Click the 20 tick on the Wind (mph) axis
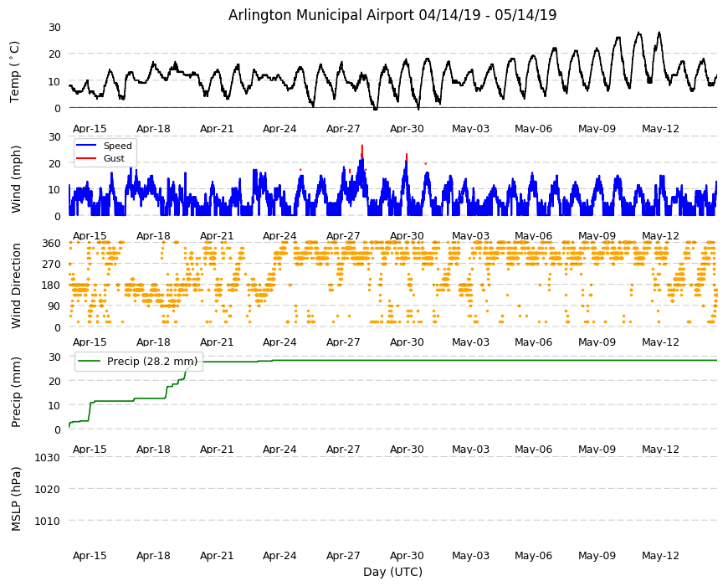728x586 pixels. 54,163
